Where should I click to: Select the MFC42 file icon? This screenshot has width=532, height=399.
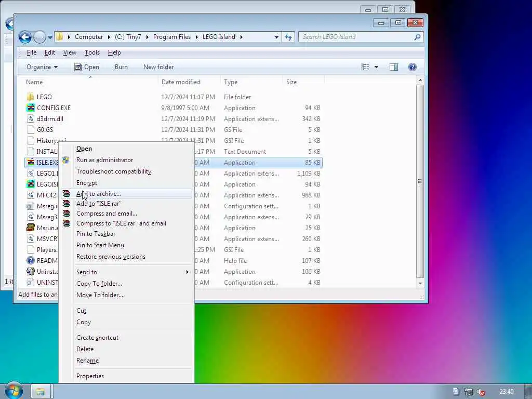pos(31,195)
